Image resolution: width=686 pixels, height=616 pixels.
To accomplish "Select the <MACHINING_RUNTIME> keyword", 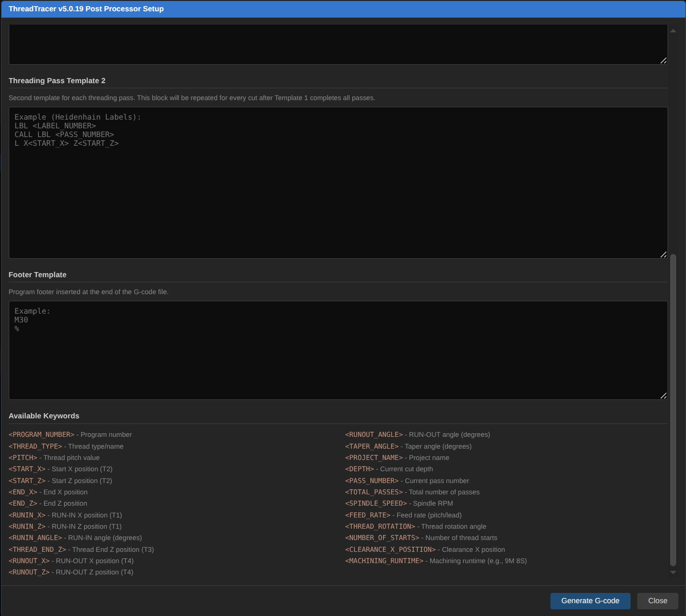I will 385,561.
